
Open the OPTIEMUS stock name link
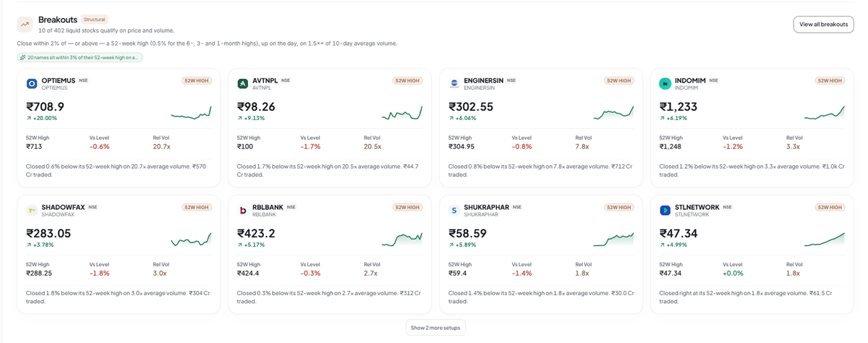tap(59, 80)
